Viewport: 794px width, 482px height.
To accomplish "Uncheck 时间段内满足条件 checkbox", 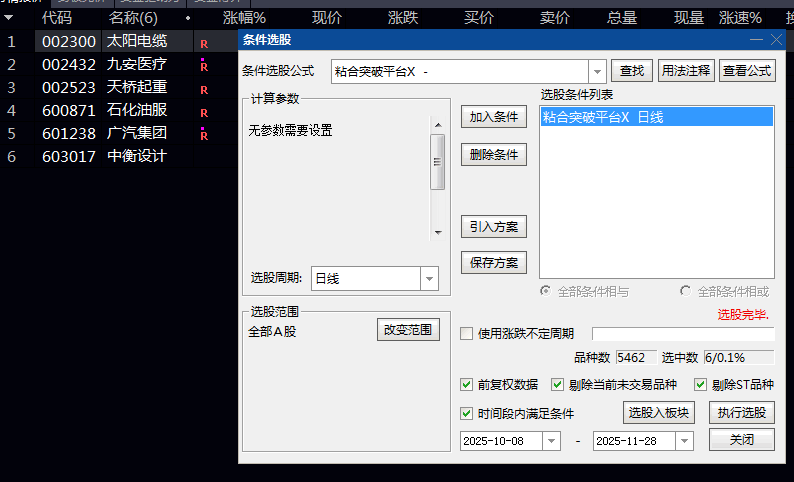I will pyautogui.click(x=466, y=414).
